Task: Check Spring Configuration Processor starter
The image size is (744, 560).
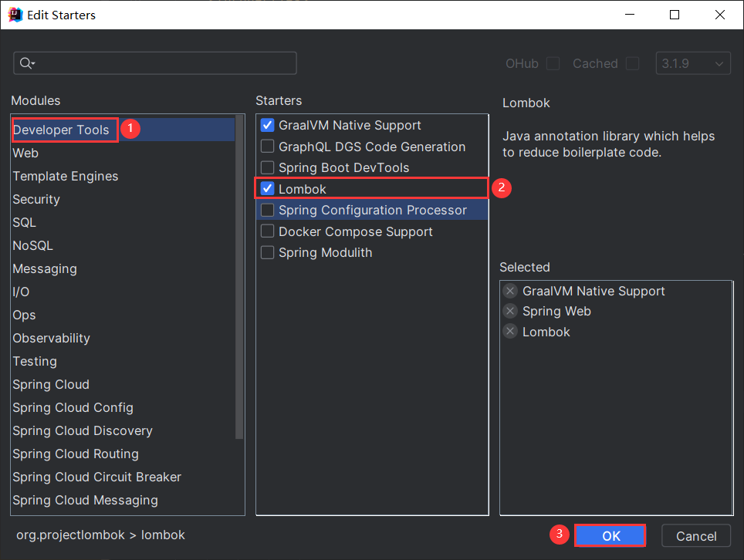Action: [268, 210]
